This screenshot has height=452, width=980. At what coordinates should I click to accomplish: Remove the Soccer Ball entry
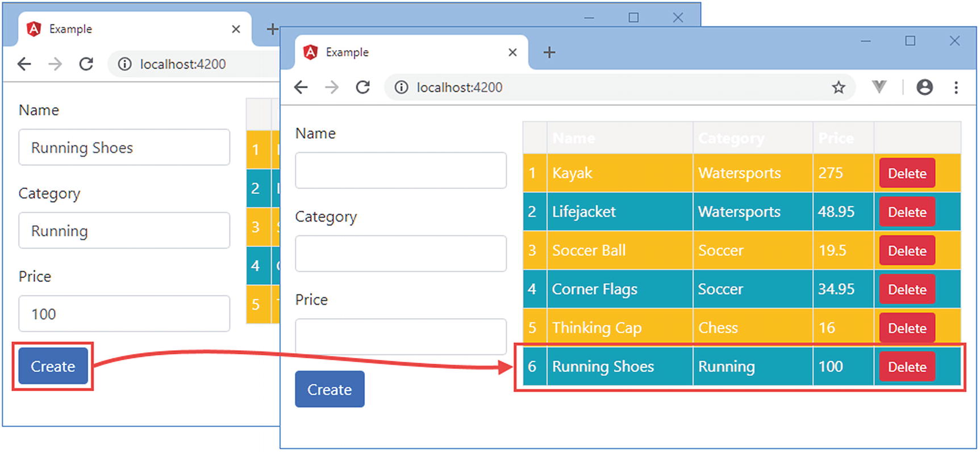click(x=907, y=251)
